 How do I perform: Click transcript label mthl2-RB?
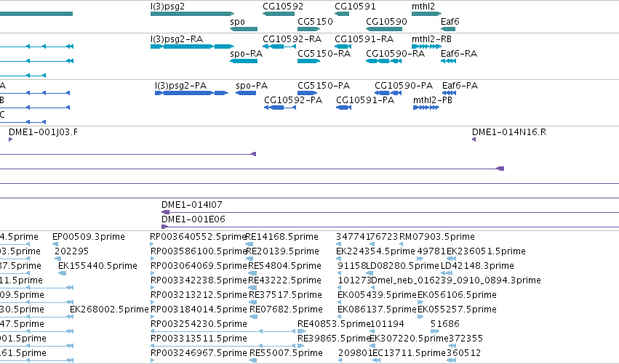click(x=431, y=39)
